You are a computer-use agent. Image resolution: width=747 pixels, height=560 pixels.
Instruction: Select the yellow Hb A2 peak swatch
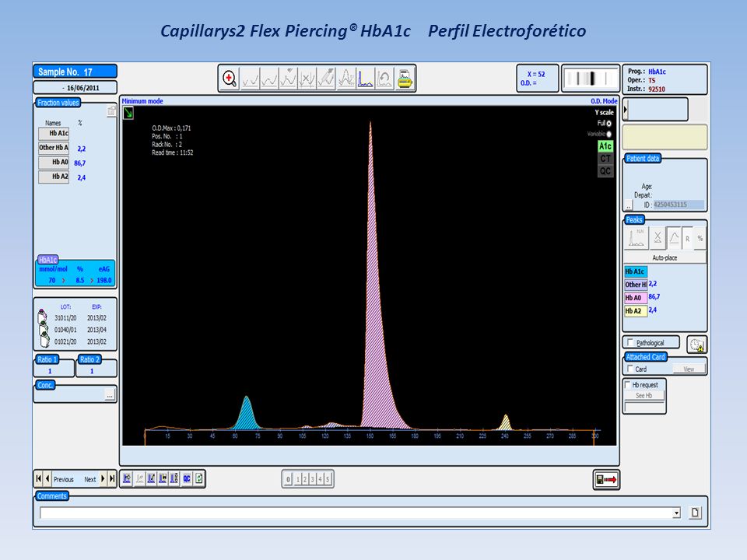click(636, 311)
